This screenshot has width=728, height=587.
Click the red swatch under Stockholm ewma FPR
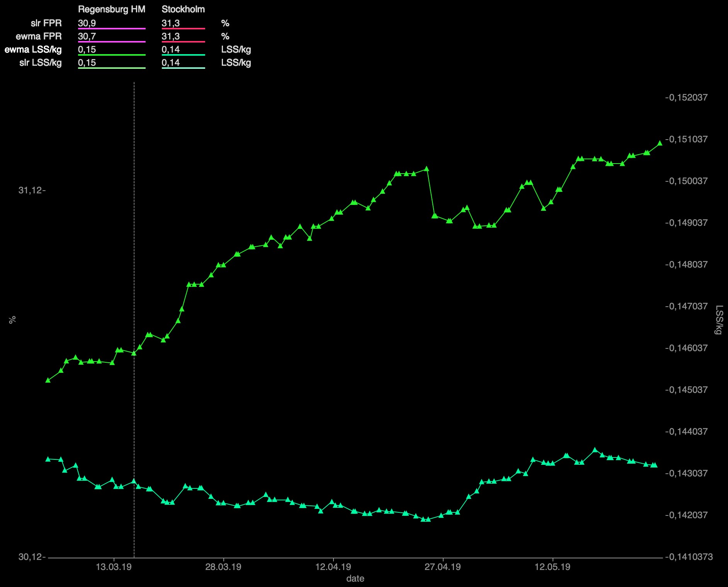[183, 42]
